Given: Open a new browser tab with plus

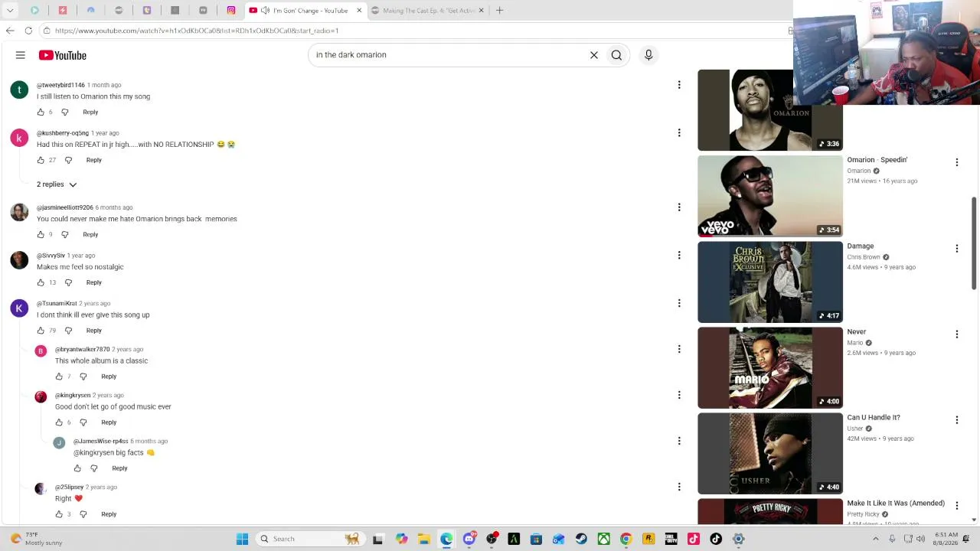Looking at the screenshot, I should tap(499, 11).
